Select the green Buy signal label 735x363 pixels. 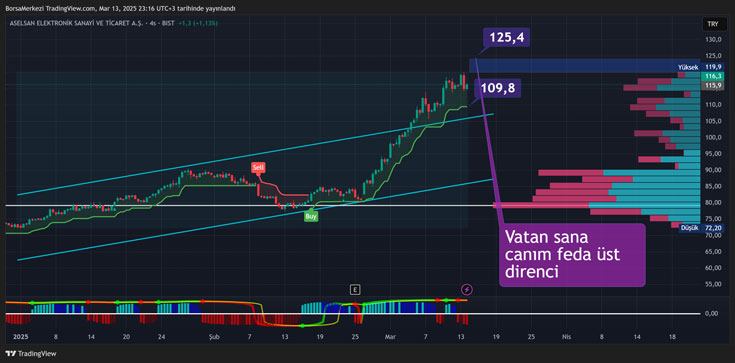[310, 216]
